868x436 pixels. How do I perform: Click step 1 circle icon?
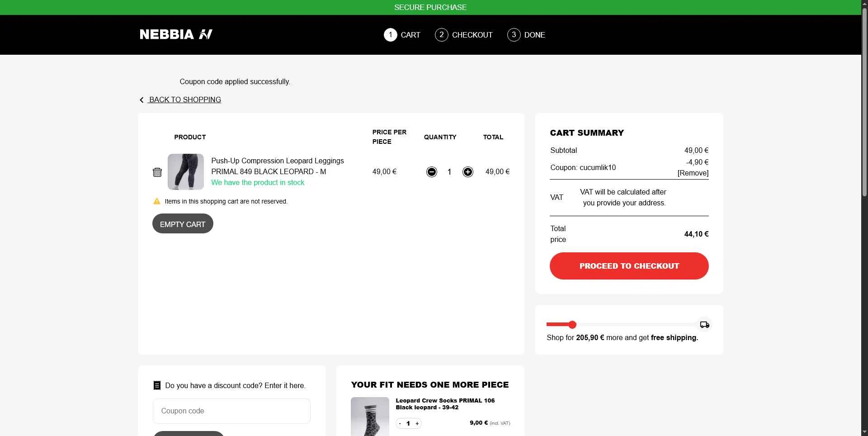(391, 35)
